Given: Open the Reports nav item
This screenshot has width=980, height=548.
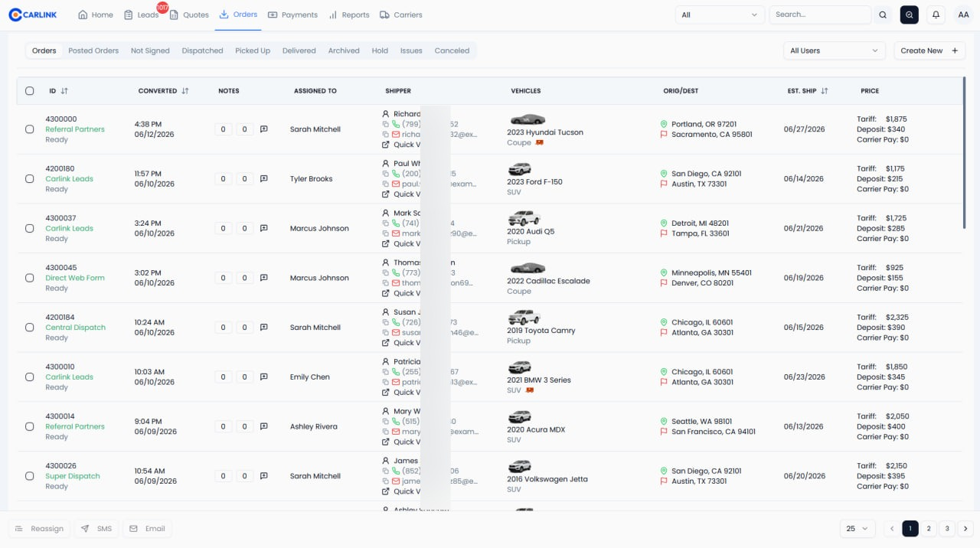Looking at the screenshot, I should 349,15.
